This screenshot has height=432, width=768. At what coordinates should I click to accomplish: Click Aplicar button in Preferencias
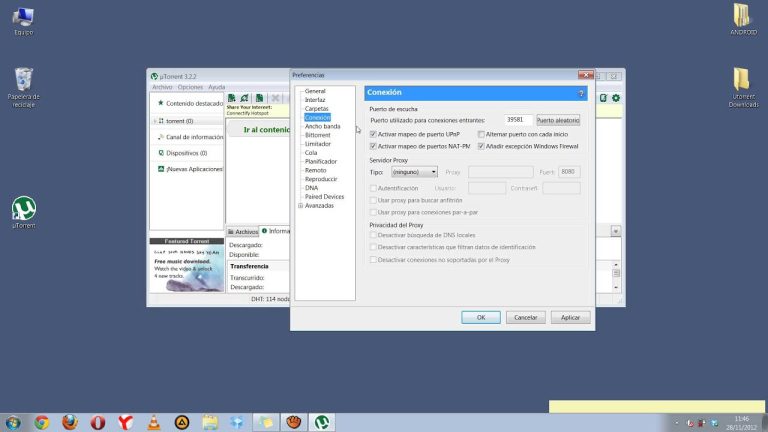point(570,317)
